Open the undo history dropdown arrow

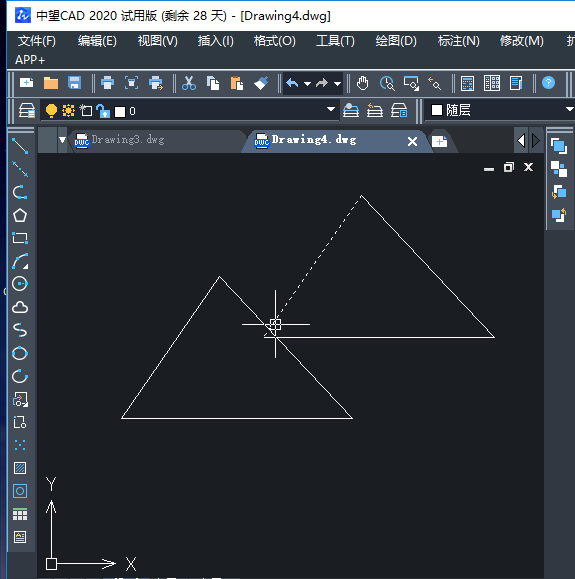coord(307,83)
